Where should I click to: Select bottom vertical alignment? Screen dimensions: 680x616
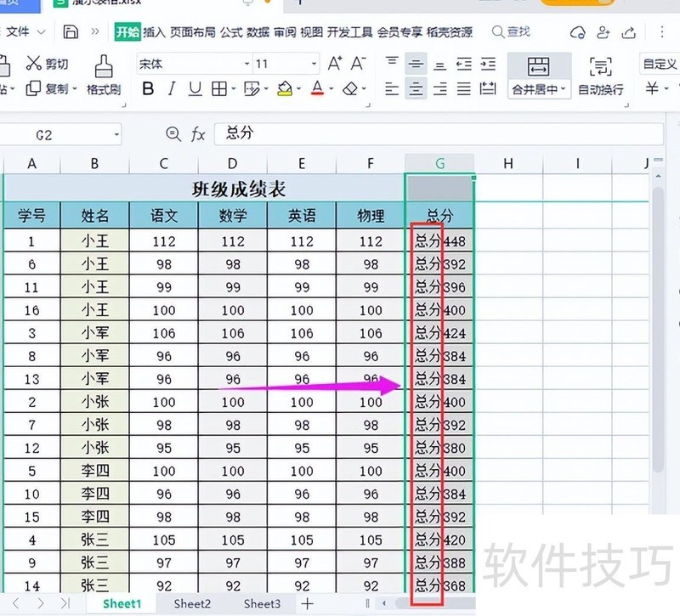pyautogui.click(x=439, y=65)
